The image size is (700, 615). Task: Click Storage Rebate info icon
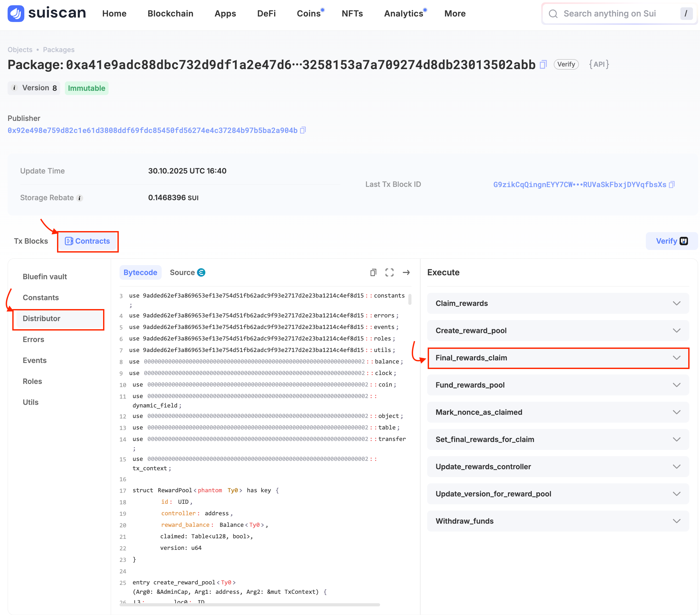coord(80,198)
